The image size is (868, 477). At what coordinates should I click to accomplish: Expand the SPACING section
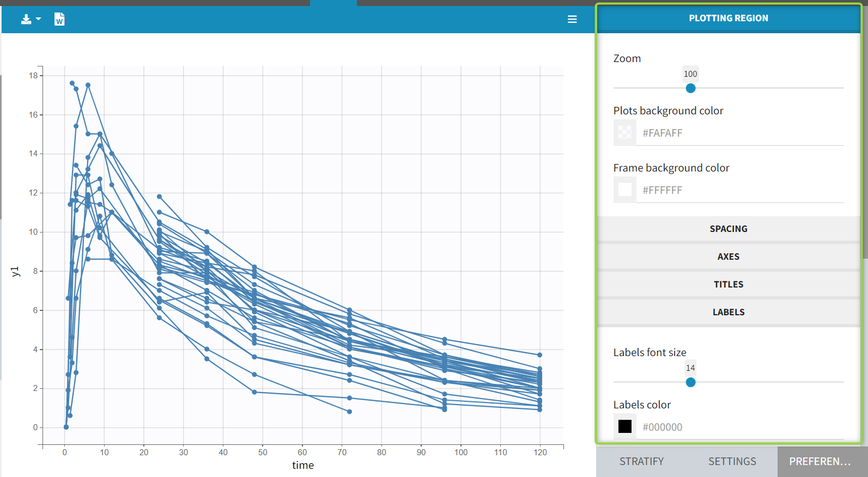pos(728,229)
